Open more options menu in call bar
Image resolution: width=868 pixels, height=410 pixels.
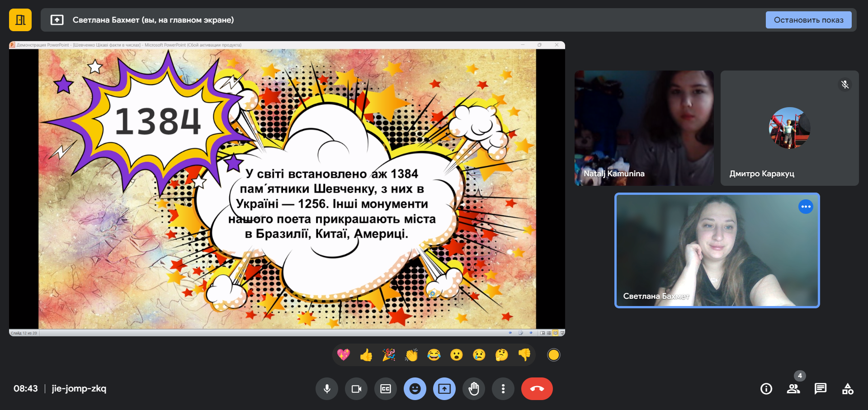pos(503,389)
